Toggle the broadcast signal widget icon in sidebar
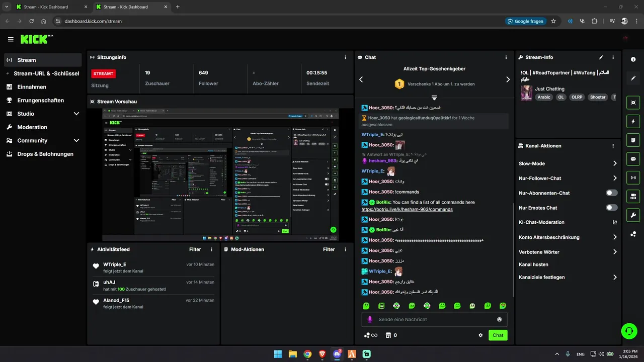Screen dimensions: 644x362 pos(633,177)
